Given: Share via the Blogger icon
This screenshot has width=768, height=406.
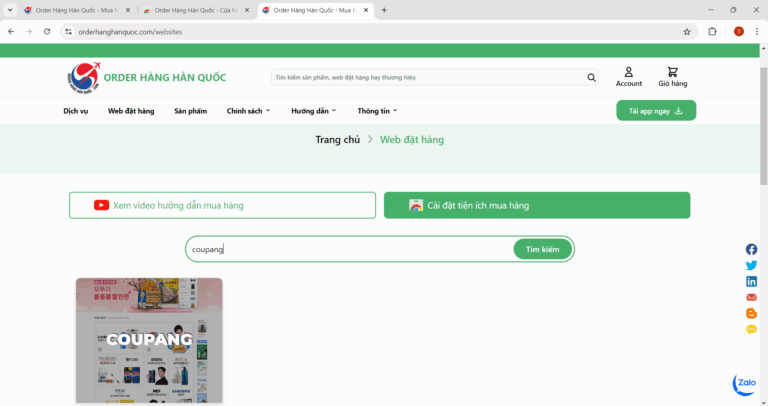Looking at the screenshot, I should pos(751,314).
